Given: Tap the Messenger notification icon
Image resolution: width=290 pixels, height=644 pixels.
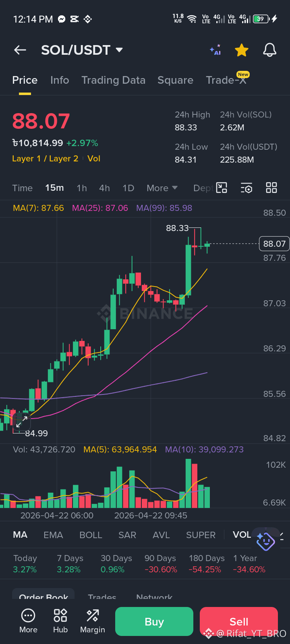Looking at the screenshot, I should pyautogui.click(x=62, y=19).
